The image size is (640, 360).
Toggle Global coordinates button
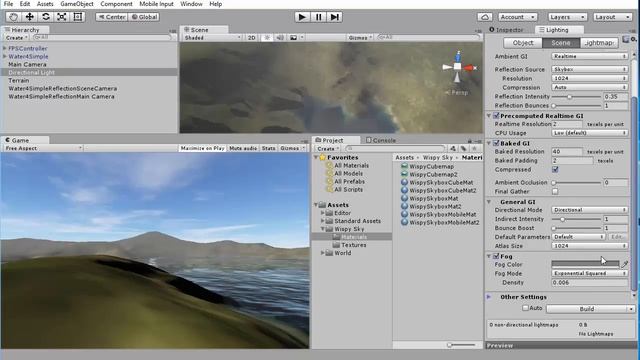click(144, 17)
